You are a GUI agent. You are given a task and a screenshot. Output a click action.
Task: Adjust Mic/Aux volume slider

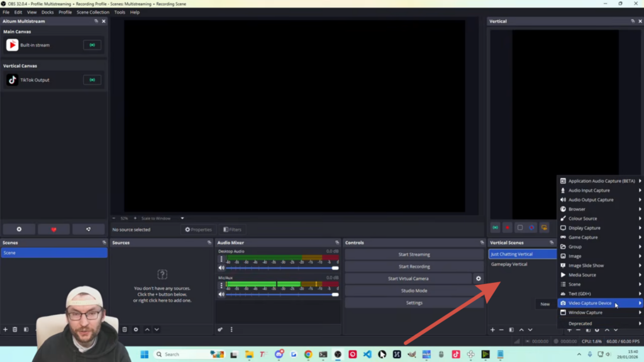click(x=282, y=294)
